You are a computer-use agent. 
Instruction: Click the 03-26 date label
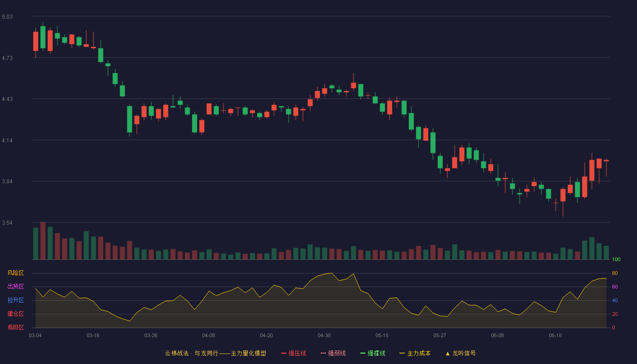(x=151, y=335)
